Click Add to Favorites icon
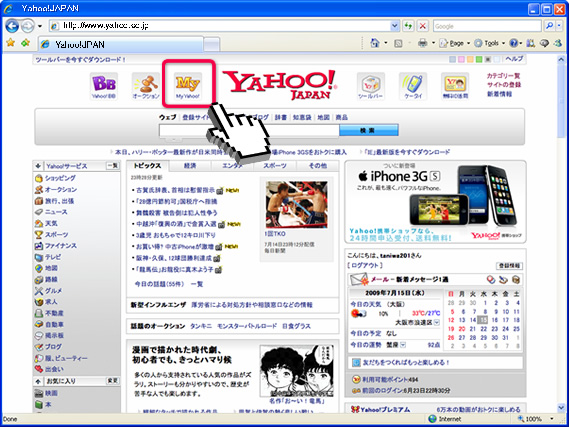The height and width of the screenshot is (427, 569). [x=25, y=43]
